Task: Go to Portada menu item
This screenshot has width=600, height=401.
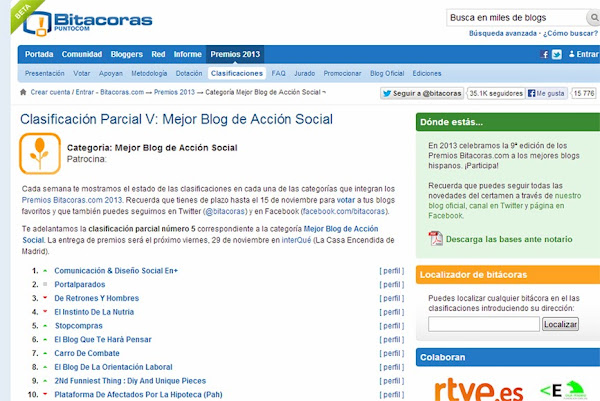Action: [39, 54]
